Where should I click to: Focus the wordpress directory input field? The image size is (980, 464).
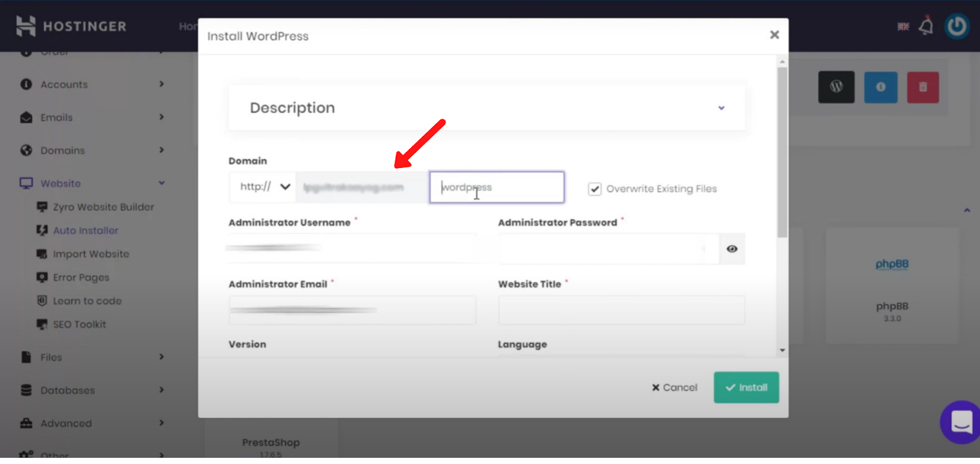coord(497,187)
